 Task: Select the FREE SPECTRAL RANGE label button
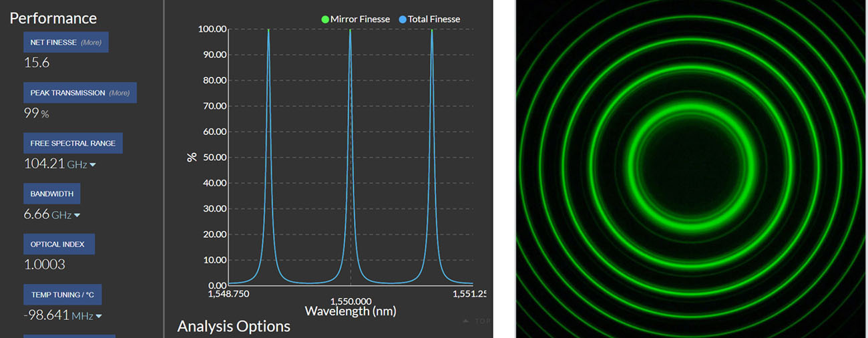click(x=73, y=144)
